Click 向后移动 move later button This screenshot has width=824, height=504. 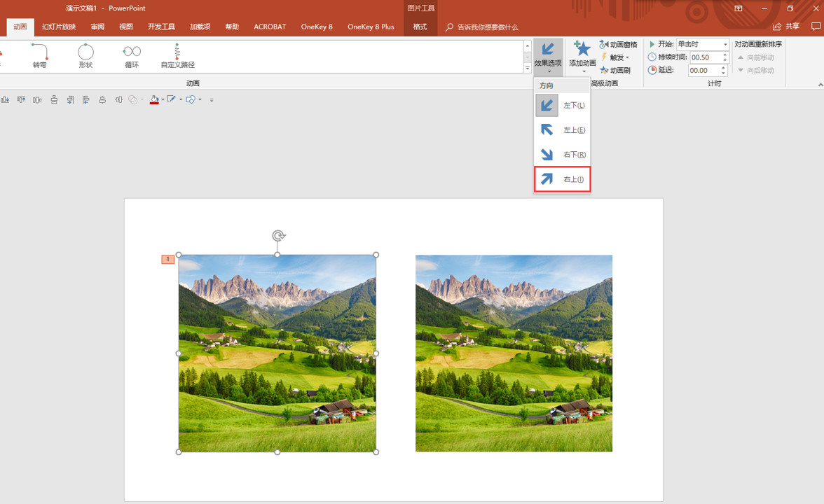tap(756, 70)
